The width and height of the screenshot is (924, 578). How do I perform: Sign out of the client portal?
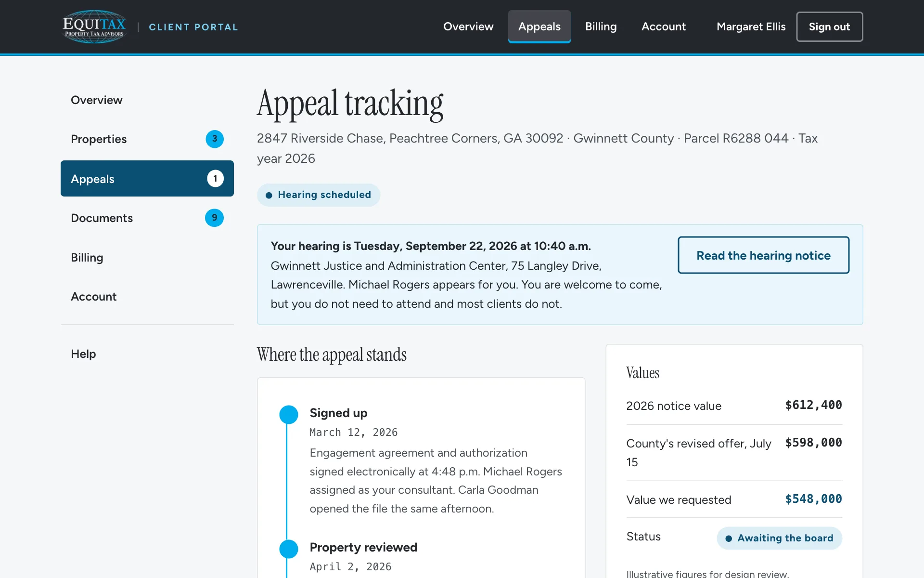point(829,26)
